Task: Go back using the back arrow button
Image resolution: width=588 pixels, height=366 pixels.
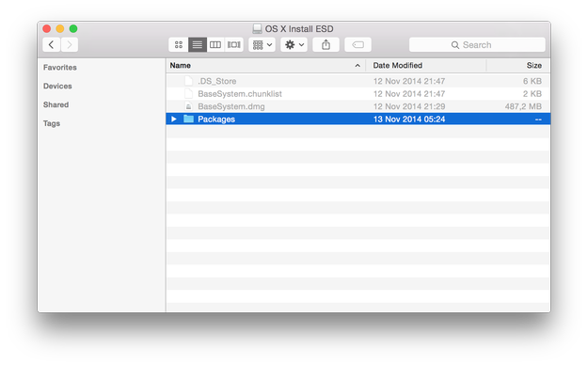Action: coord(52,44)
